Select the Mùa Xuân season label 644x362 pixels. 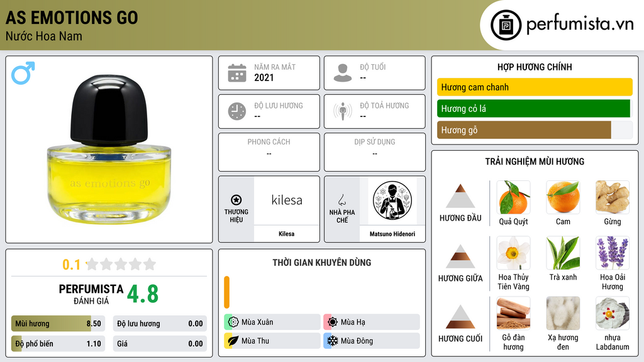(x=257, y=322)
